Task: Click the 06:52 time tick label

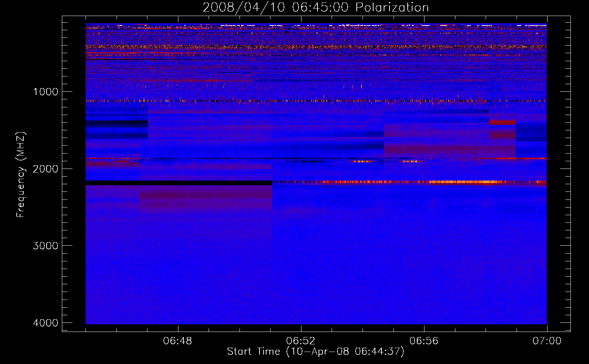Action: click(x=301, y=341)
